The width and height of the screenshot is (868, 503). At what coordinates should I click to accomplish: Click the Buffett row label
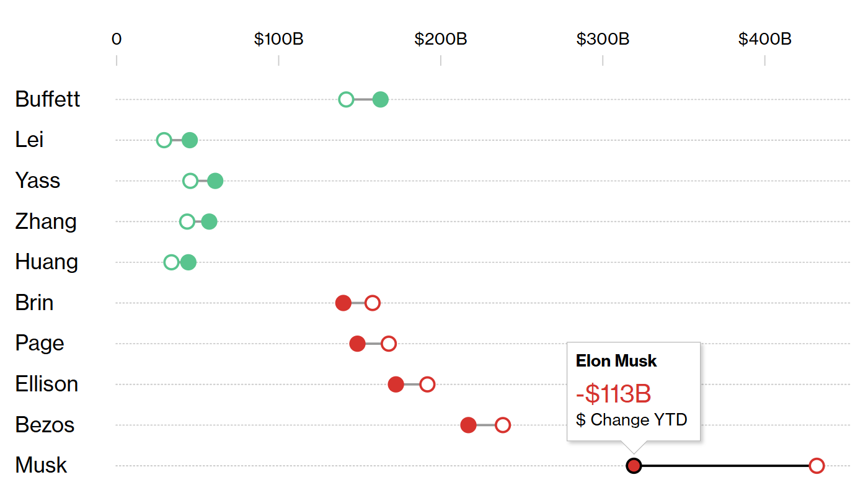point(48,99)
